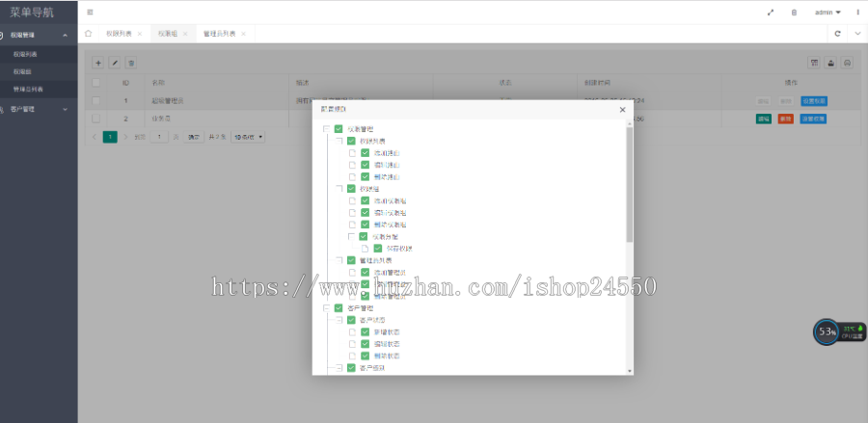
Task: Open the home tab icon
Action: [x=88, y=34]
